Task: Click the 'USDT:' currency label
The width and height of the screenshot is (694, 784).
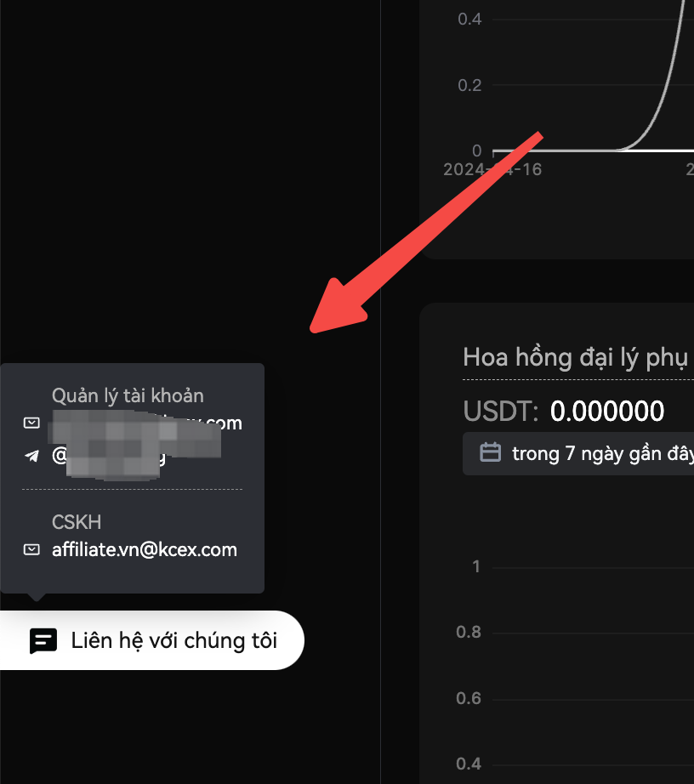Action: [x=500, y=412]
